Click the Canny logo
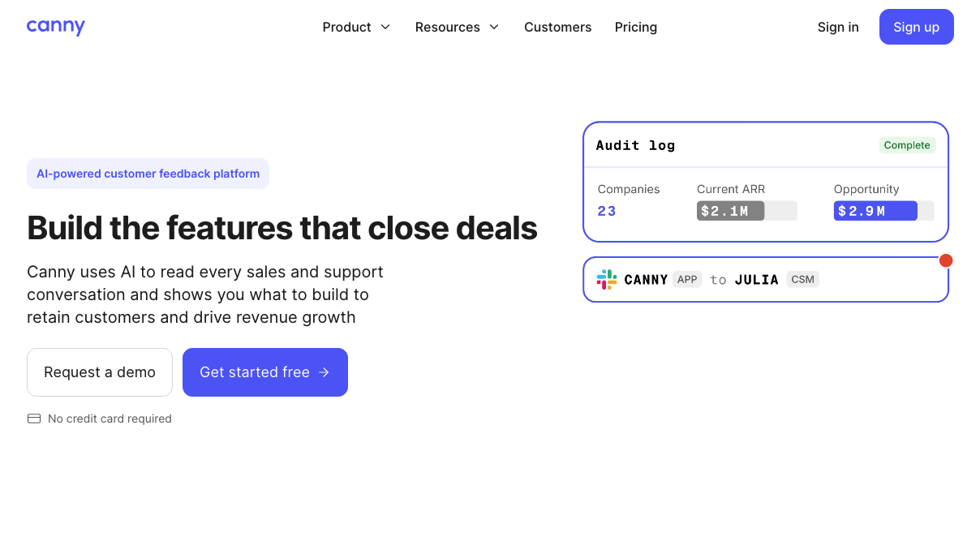980x554 pixels. [56, 27]
